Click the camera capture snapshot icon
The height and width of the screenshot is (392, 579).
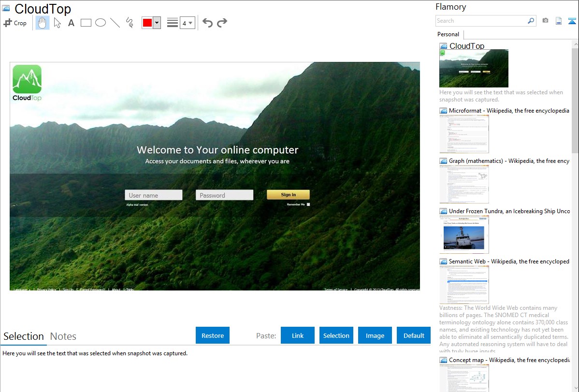[545, 21]
